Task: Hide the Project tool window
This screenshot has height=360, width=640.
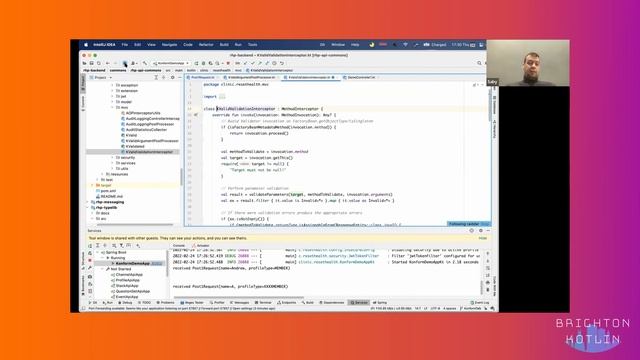Action: pos(179,78)
